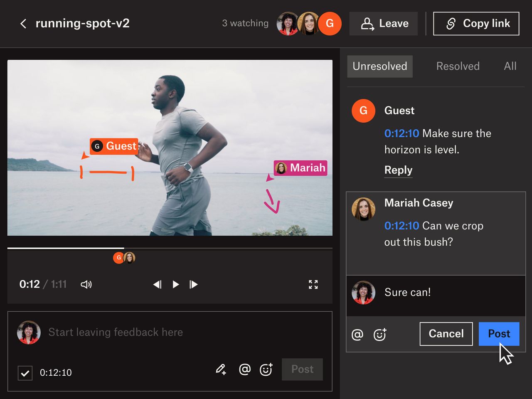Step forward one frame
The height and width of the screenshot is (399, 532).
[x=193, y=284]
